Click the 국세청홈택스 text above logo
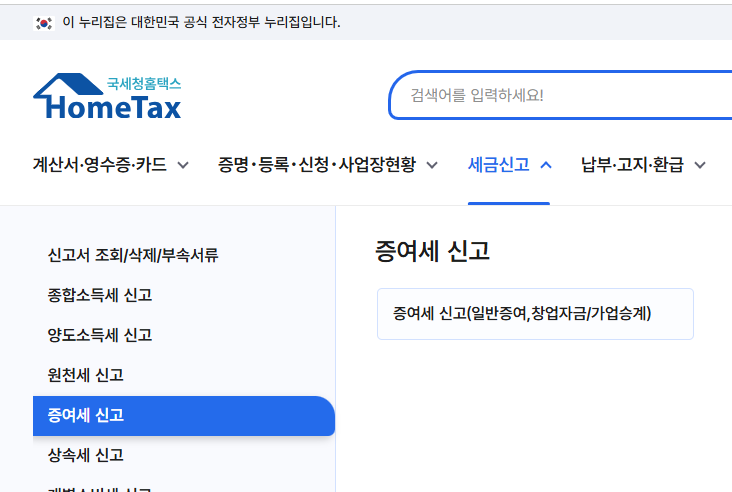This screenshot has height=492, width=732. pyautogui.click(x=144, y=84)
